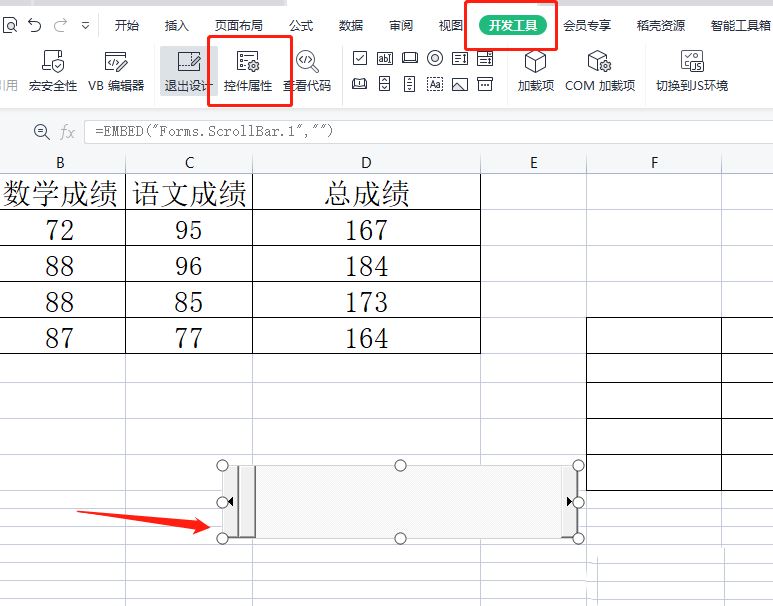Screen dimensions: 773x606
Task: Click the fx insert function icon
Action: 67,132
